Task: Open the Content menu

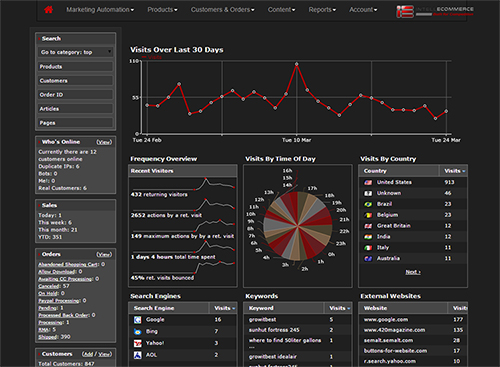Action: [281, 10]
